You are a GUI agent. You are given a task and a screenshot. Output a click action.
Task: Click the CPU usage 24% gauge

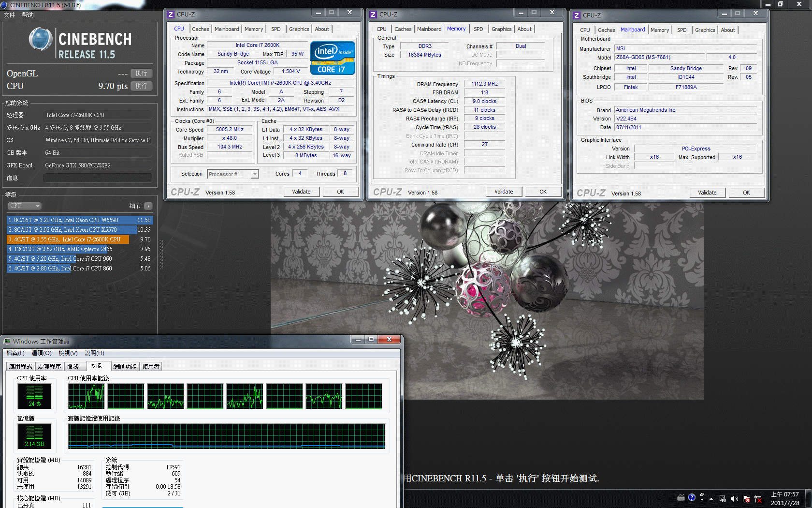[34, 396]
